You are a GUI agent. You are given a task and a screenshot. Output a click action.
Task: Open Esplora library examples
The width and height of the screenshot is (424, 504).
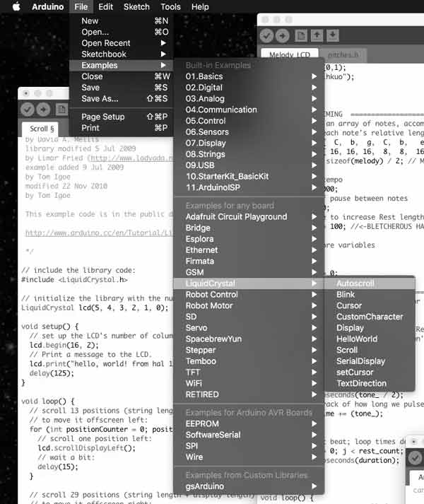click(249, 239)
